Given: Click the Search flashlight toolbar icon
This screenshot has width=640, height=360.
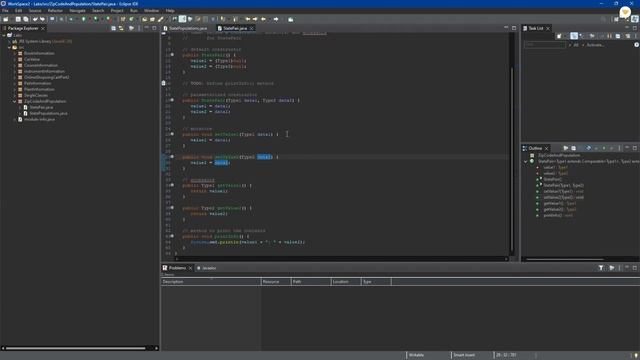Looking at the screenshot, I should [x=161, y=19].
